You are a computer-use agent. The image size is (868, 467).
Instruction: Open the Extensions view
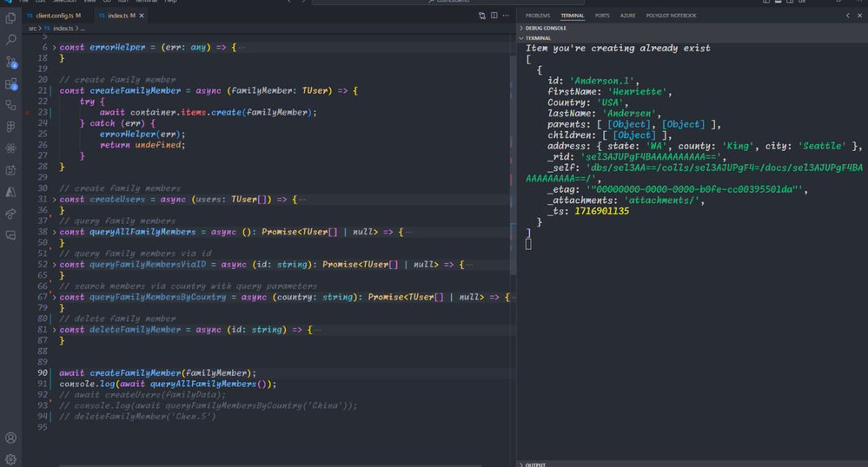[10, 83]
